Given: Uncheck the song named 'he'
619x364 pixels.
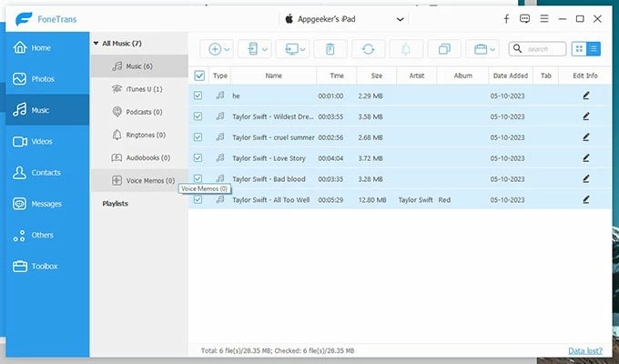Looking at the screenshot, I should pyautogui.click(x=198, y=95).
